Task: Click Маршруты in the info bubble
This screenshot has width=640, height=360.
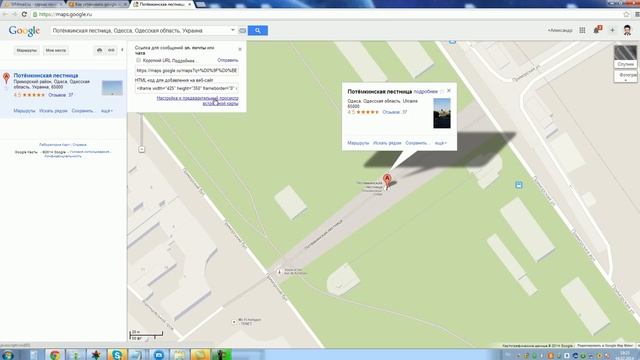Action: (x=358, y=143)
